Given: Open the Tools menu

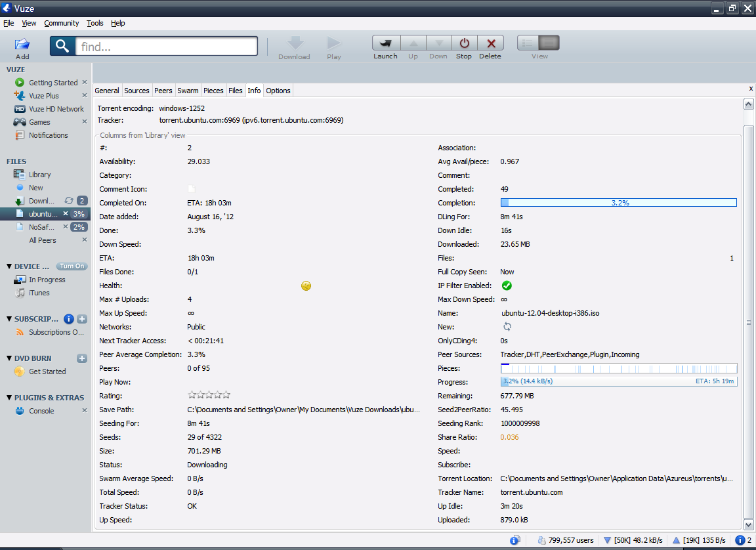Looking at the screenshot, I should click(95, 23).
